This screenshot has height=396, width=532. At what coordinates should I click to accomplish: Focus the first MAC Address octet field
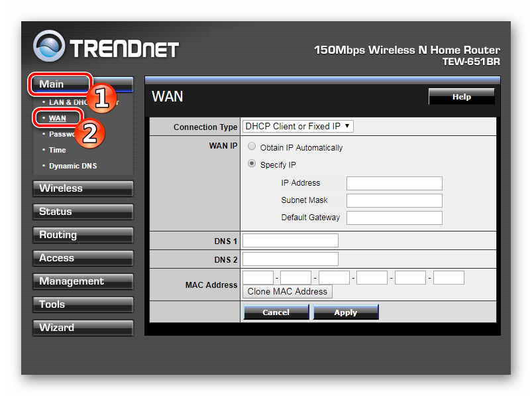pos(258,277)
